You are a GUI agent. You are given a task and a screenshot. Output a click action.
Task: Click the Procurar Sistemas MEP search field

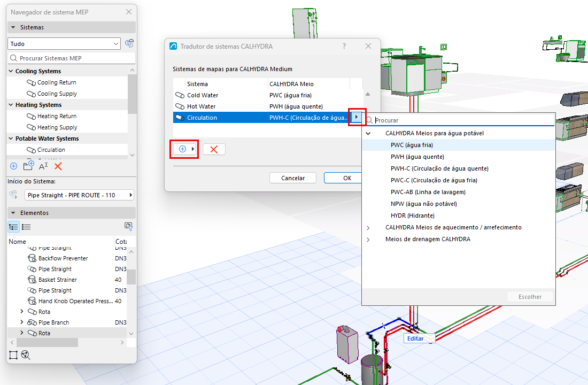pos(71,58)
